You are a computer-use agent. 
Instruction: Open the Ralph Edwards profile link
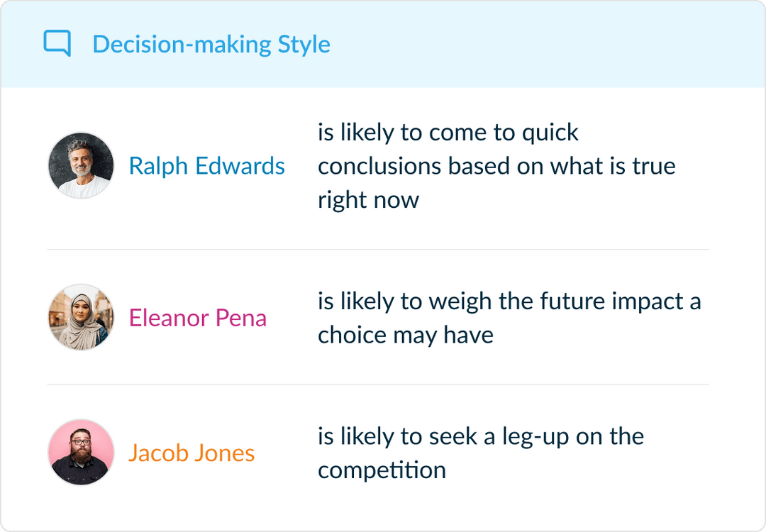207,165
